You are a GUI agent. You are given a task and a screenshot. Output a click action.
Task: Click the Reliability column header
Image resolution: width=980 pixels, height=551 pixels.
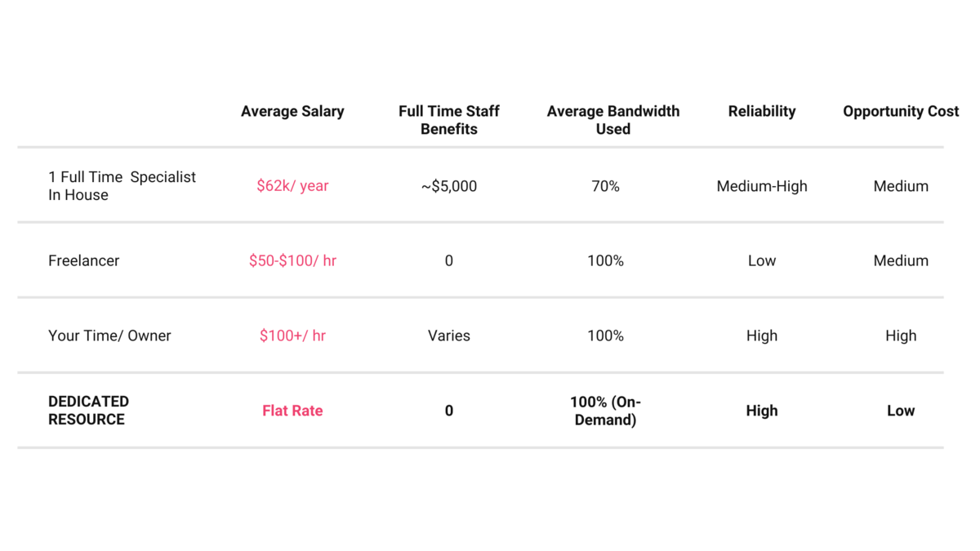click(761, 112)
